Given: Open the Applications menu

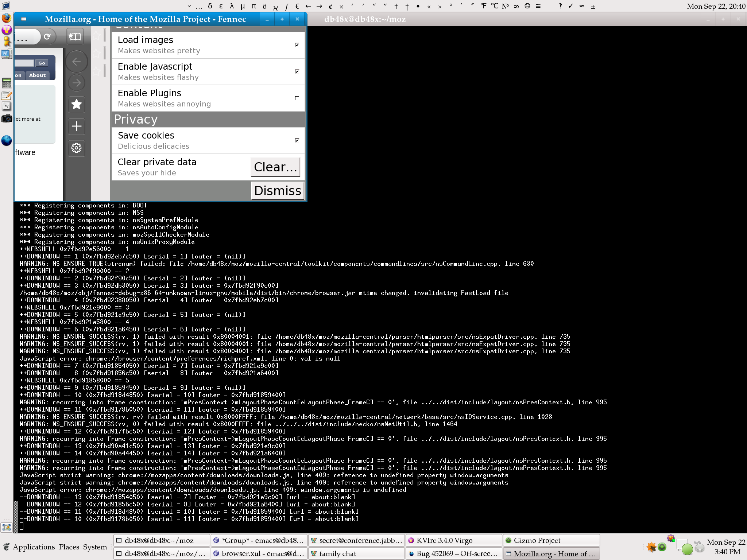Looking at the screenshot, I should (34, 547).
